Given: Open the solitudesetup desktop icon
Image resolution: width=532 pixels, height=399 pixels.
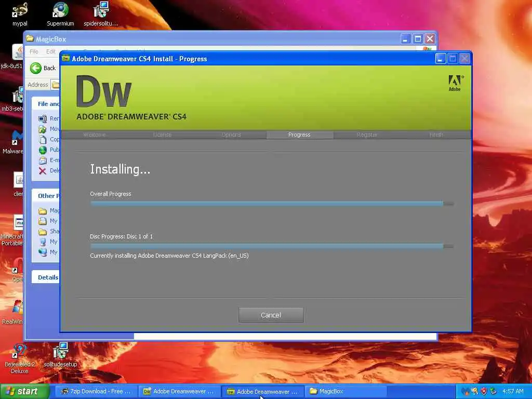Looking at the screenshot, I should (x=60, y=355).
